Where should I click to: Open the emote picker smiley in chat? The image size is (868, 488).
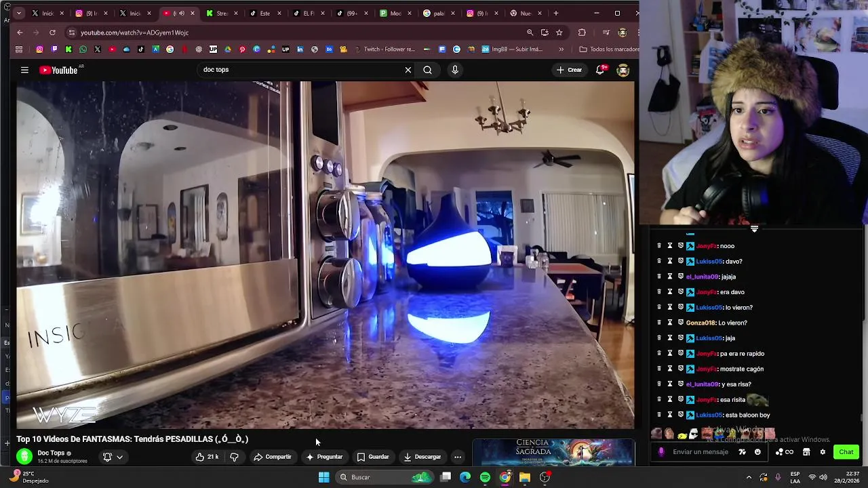pos(757,452)
